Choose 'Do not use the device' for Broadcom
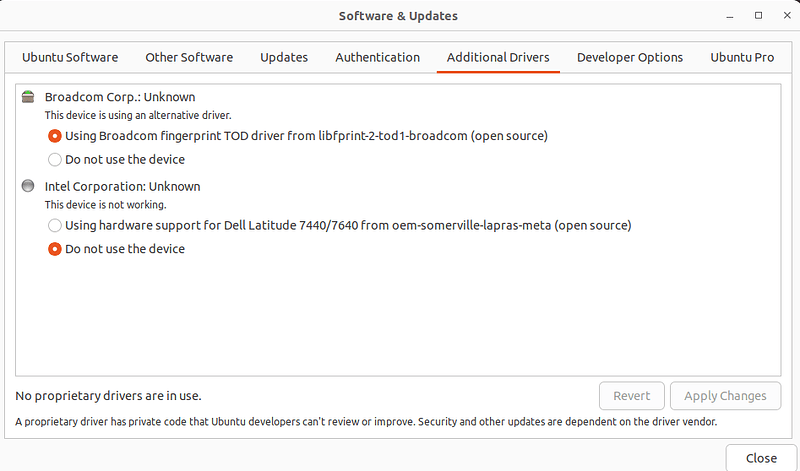Viewport: 800px width, 471px height. pyautogui.click(x=55, y=159)
